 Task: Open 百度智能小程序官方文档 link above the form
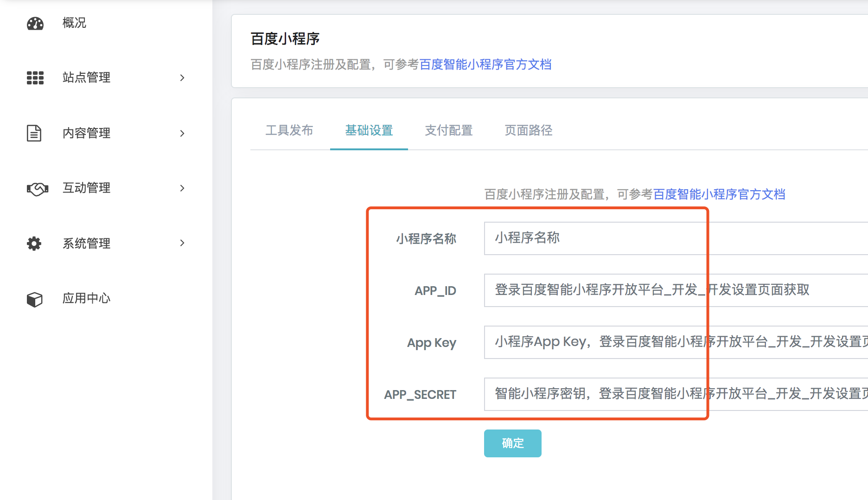pos(719,194)
